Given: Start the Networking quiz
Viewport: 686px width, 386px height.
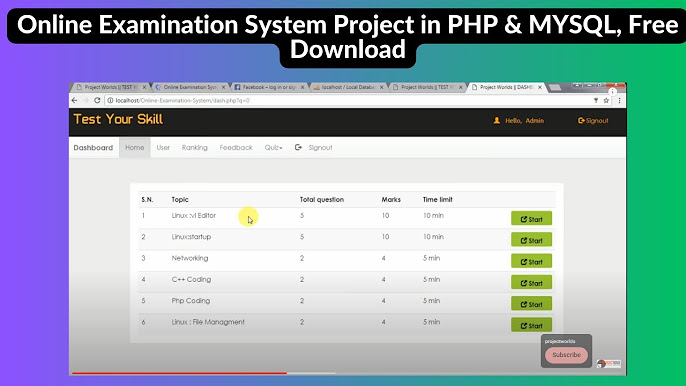Looking at the screenshot, I should tap(531, 261).
